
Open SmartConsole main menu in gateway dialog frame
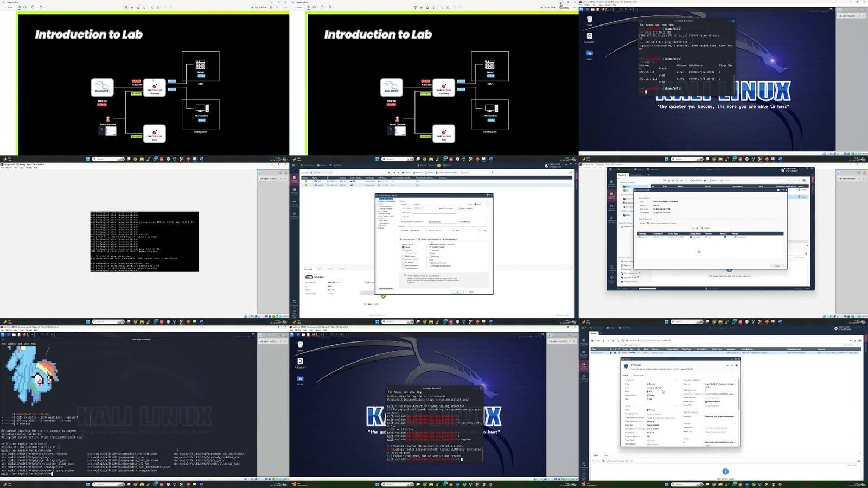(293, 165)
